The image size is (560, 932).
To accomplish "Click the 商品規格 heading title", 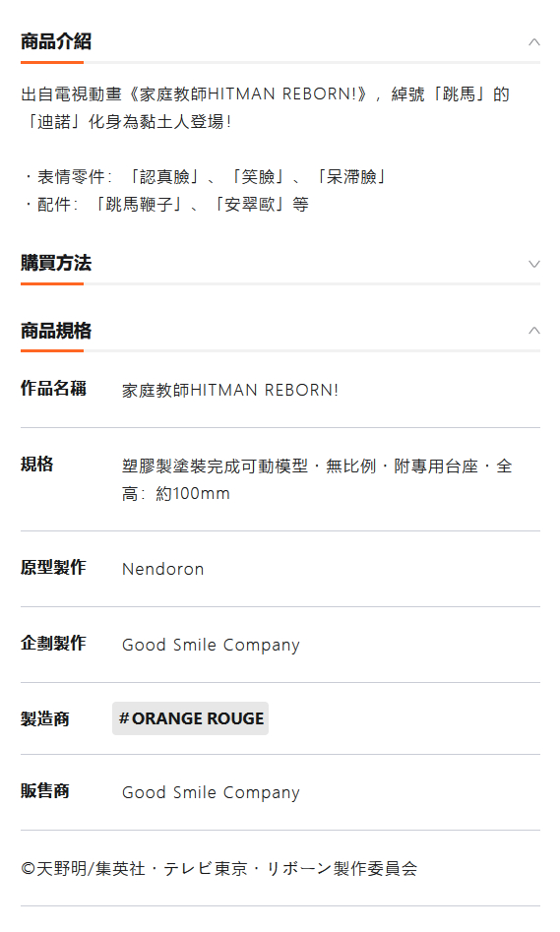I will click(x=56, y=331).
